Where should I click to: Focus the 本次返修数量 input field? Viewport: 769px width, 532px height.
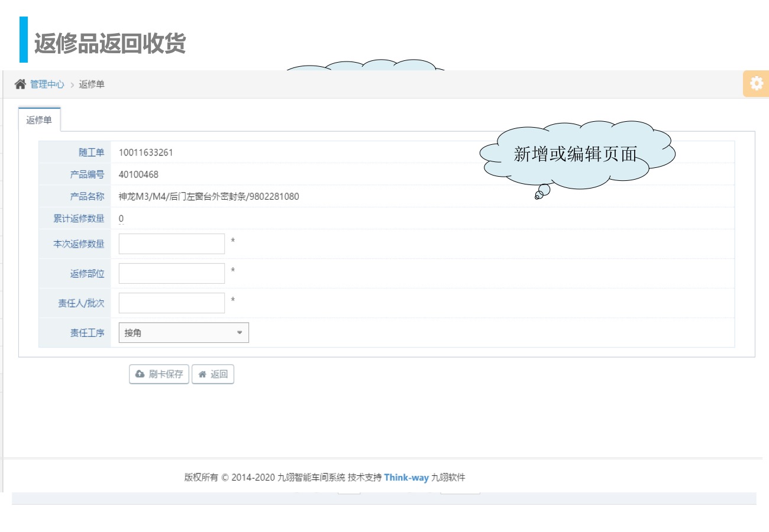(172, 244)
